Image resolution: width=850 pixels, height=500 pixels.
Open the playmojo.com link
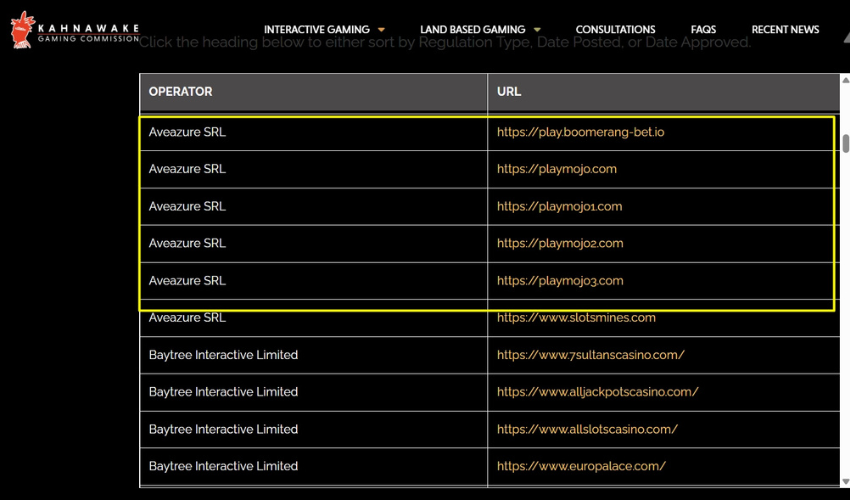557,169
